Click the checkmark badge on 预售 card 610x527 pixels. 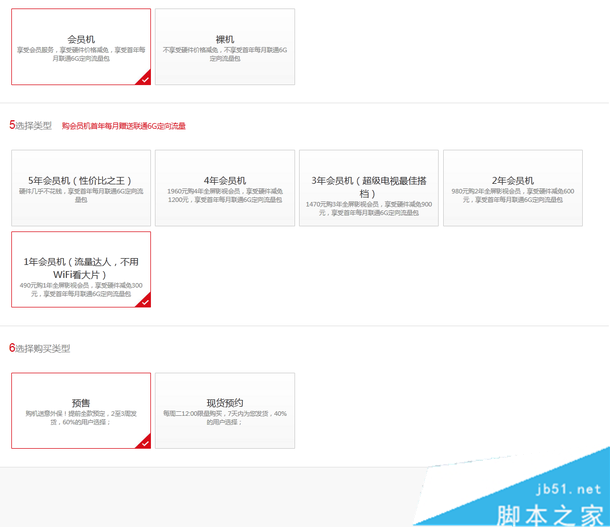tap(145, 443)
